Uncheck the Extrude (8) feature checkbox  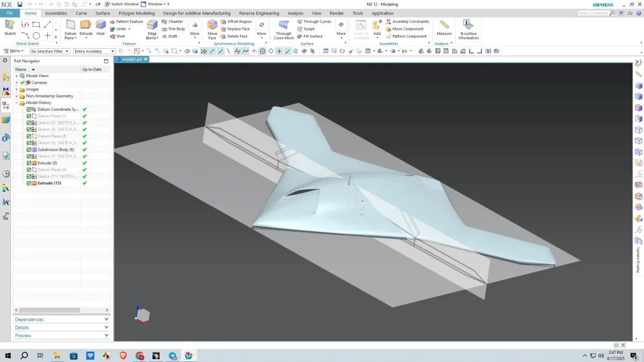tap(29, 163)
